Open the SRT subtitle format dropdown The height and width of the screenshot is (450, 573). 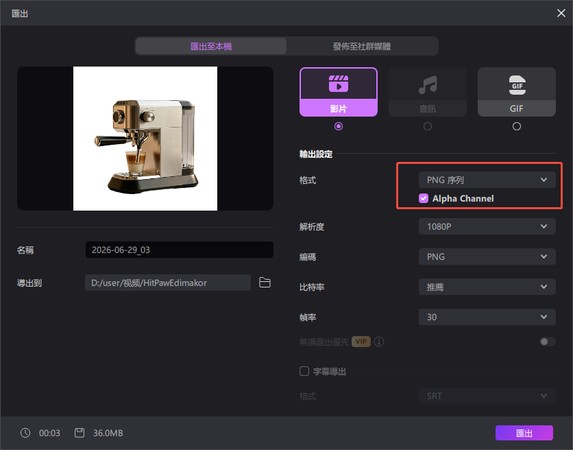[x=487, y=396]
